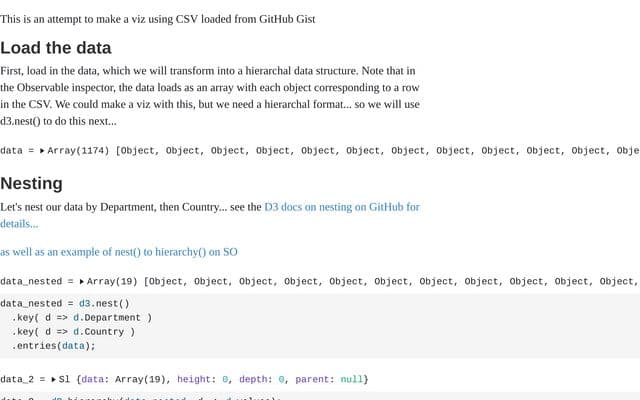Expand the data_nested Array(19) triangle
Viewport: 640px width, 400px height.
click(82, 281)
